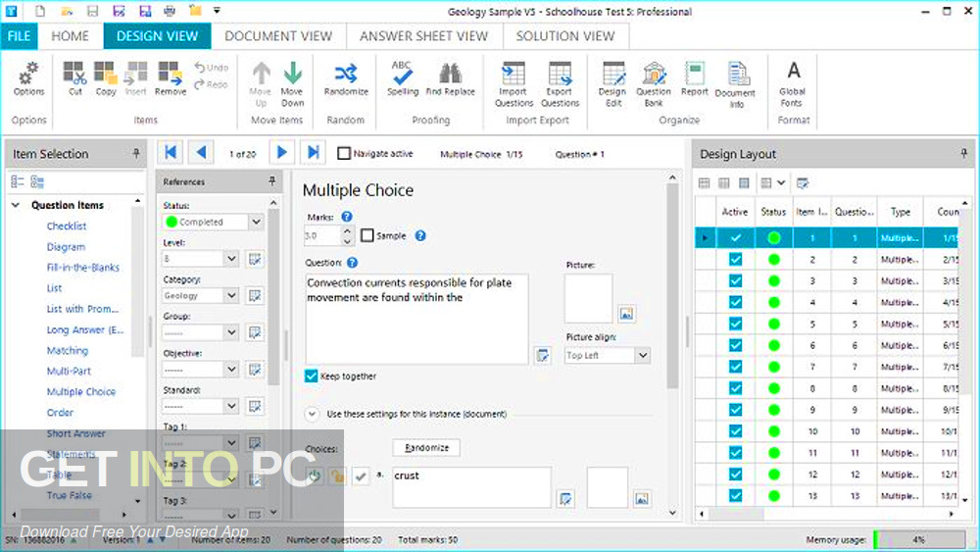
Task: Toggle Active checkbox for item 8
Action: point(736,388)
